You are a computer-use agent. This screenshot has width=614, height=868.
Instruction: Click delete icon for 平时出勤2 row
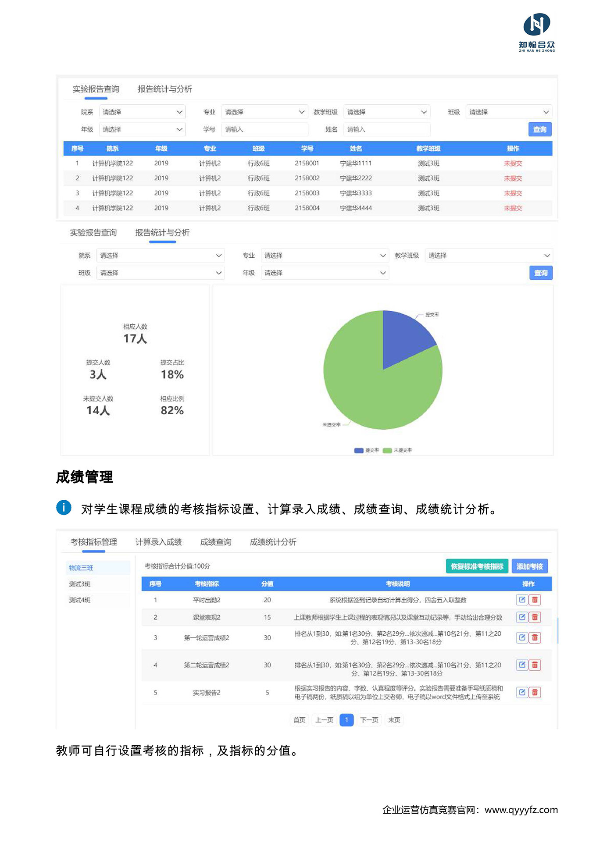click(535, 600)
